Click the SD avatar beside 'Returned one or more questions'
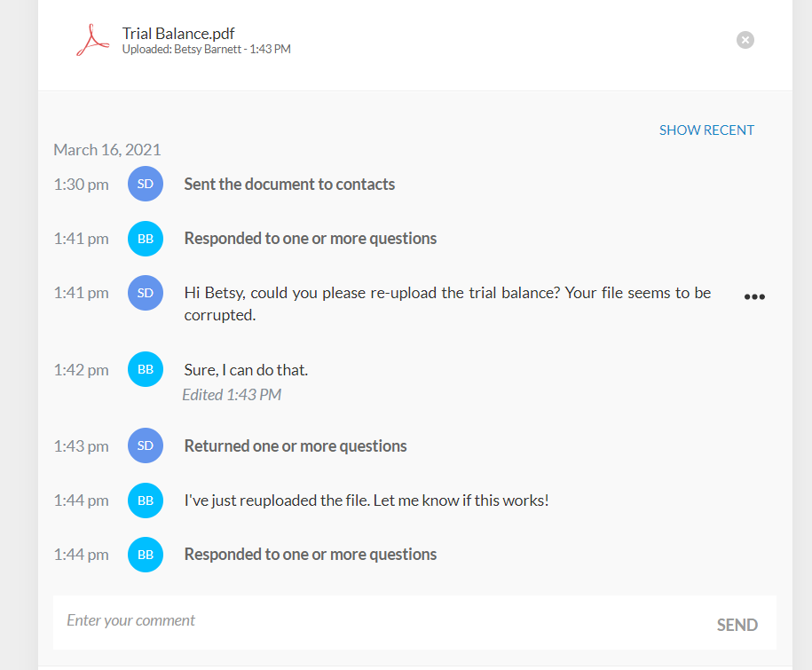Image resolution: width=812 pixels, height=670 pixels. [x=145, y=445]
